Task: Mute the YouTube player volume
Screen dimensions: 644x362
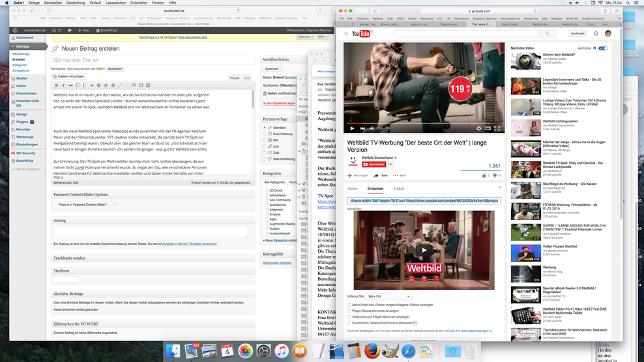Action: point(372,128)
